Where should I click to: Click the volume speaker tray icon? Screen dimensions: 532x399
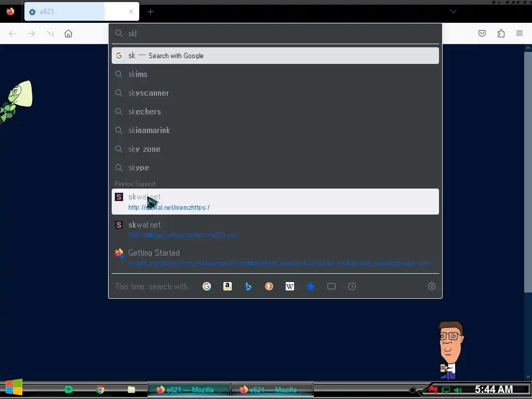point(458,390)
